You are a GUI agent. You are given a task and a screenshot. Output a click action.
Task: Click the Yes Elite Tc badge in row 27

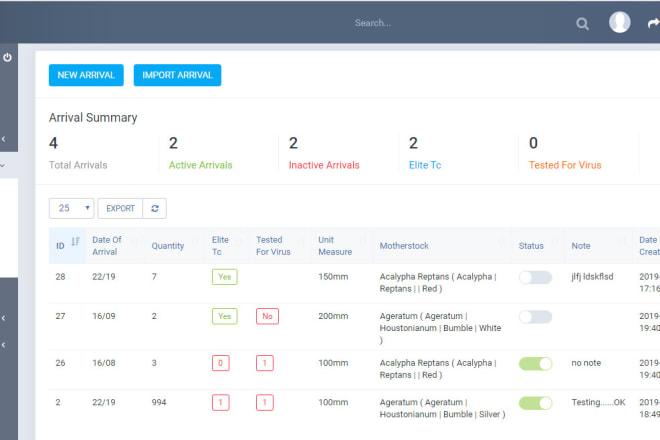(225, 316)
